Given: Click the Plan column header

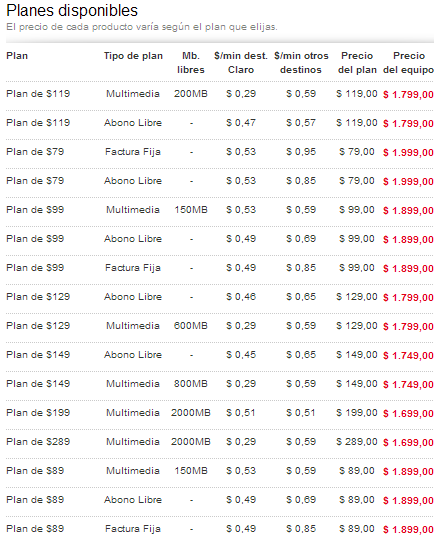Looking at the screenshot, I should click(x=17, y=56).
